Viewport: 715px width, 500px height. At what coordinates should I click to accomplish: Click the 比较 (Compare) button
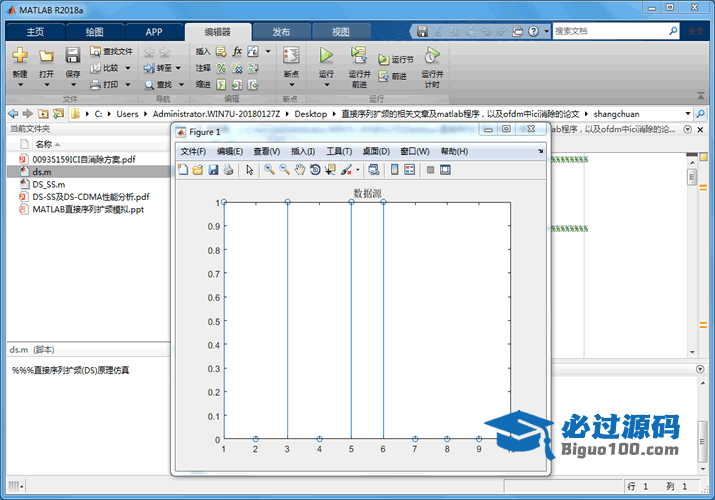[105, 68]
